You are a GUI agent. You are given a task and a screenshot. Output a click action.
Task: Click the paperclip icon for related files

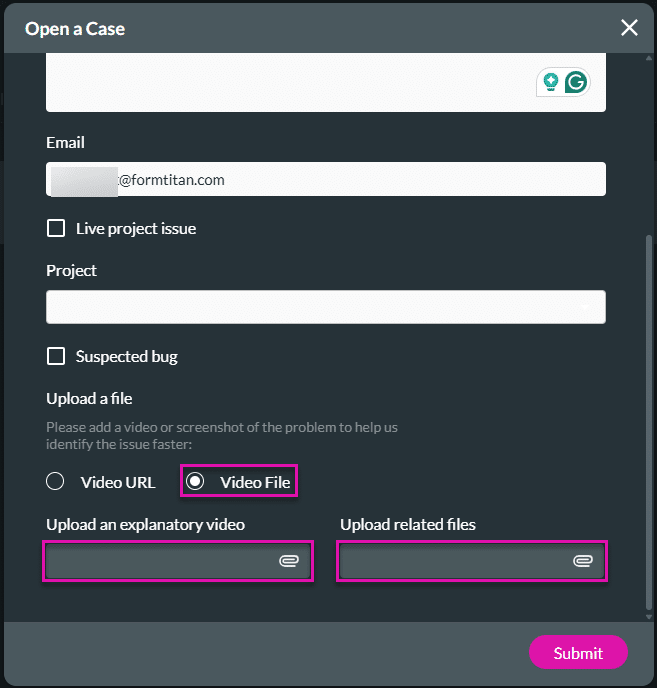[583, 562]
